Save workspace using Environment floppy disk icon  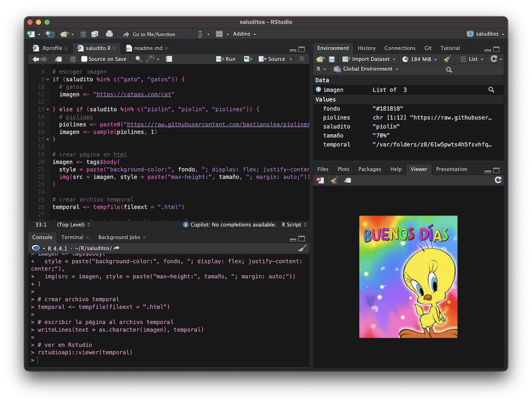[332, 59]
